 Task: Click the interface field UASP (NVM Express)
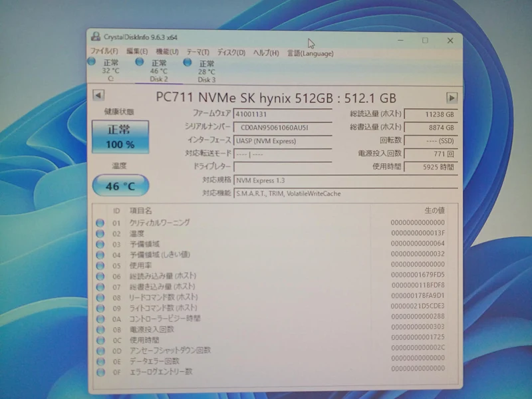[283, 141]
